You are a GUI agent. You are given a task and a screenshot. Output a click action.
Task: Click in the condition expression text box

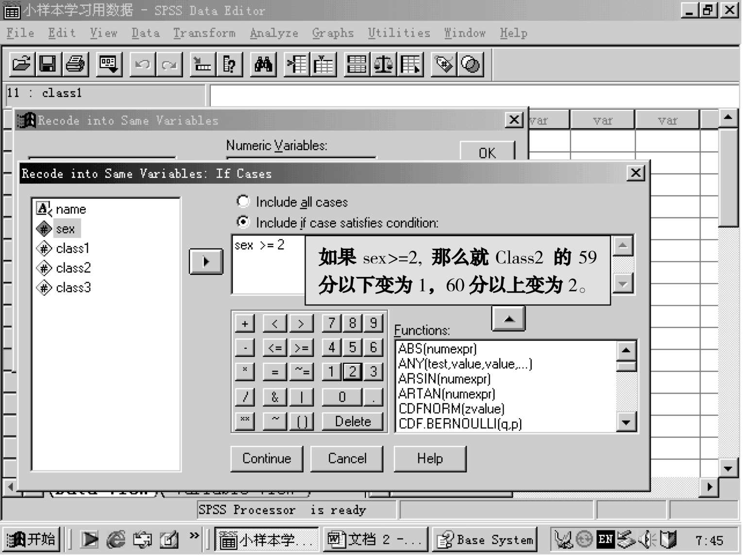(269, 265)
